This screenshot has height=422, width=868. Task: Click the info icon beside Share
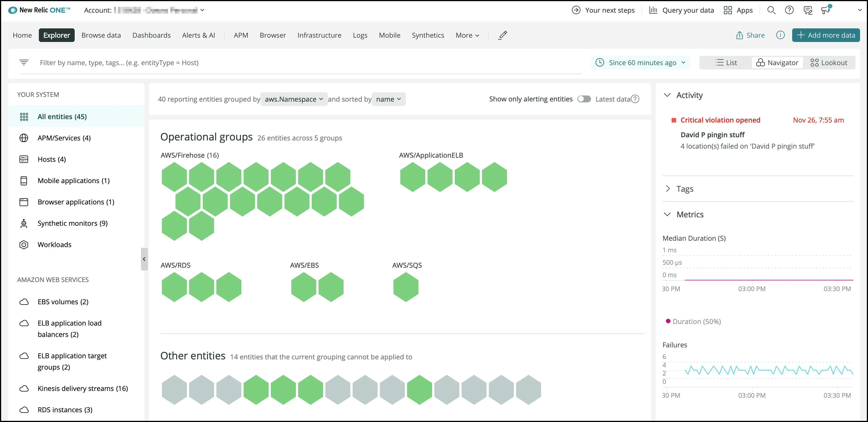(780, 35)
